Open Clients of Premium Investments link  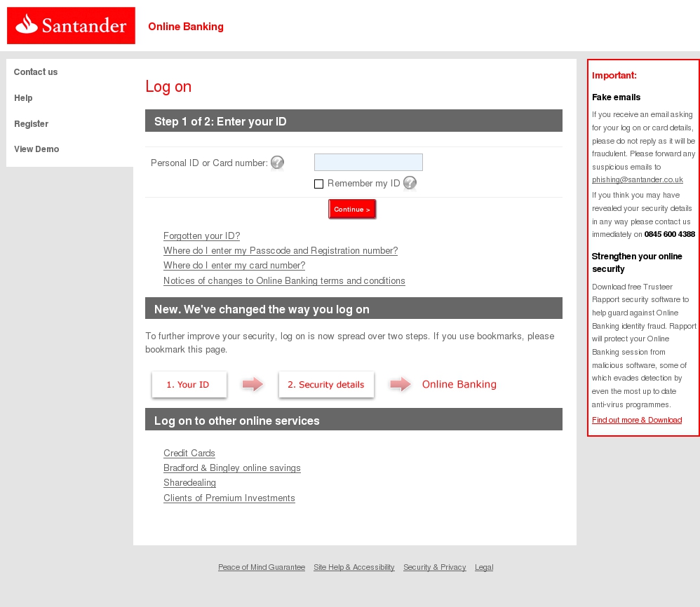click(x=229, y=498)
